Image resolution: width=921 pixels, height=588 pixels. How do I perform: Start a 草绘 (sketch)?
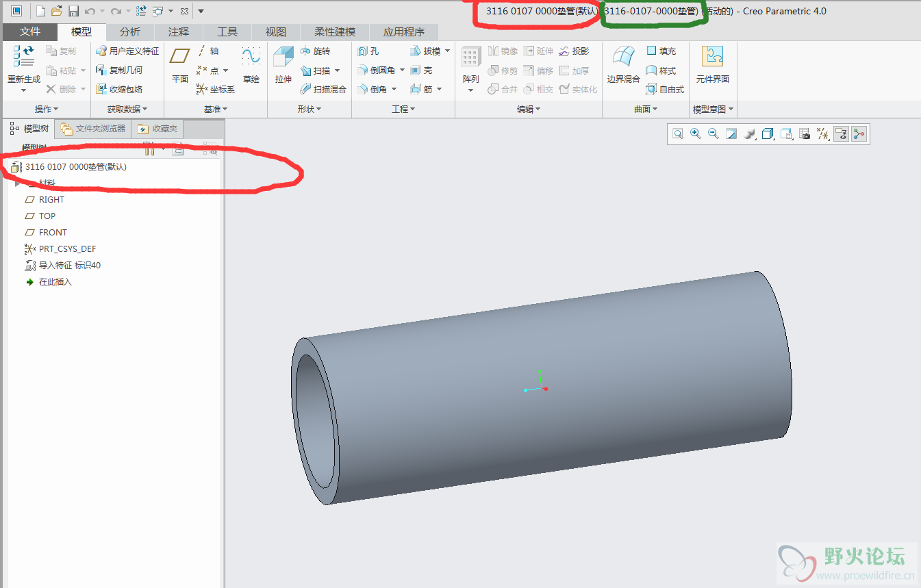251,66
